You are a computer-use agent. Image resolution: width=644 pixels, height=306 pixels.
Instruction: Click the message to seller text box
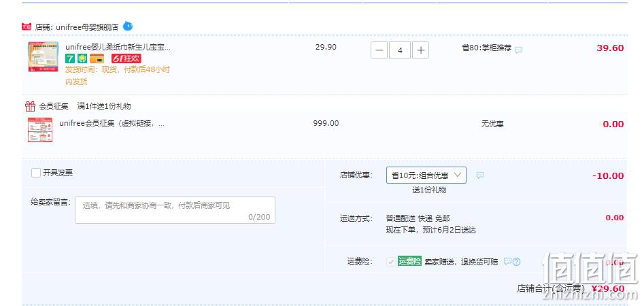coord(175,210)
